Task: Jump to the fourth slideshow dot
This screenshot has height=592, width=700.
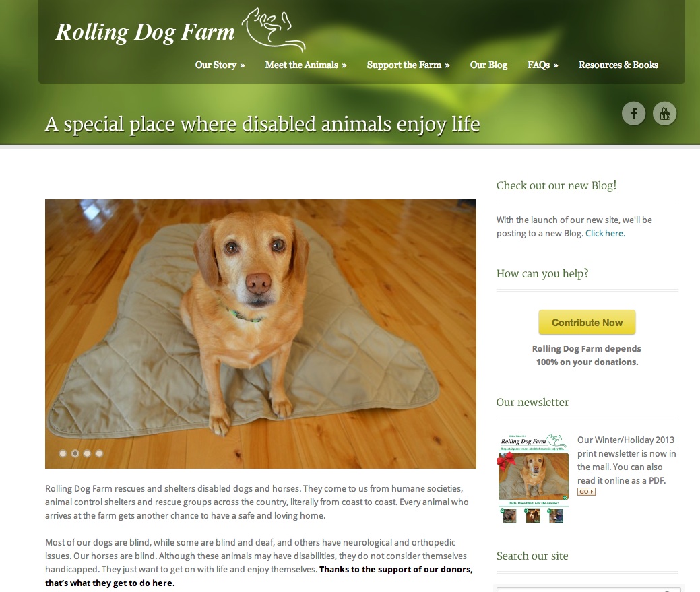Action: [99, 453]
